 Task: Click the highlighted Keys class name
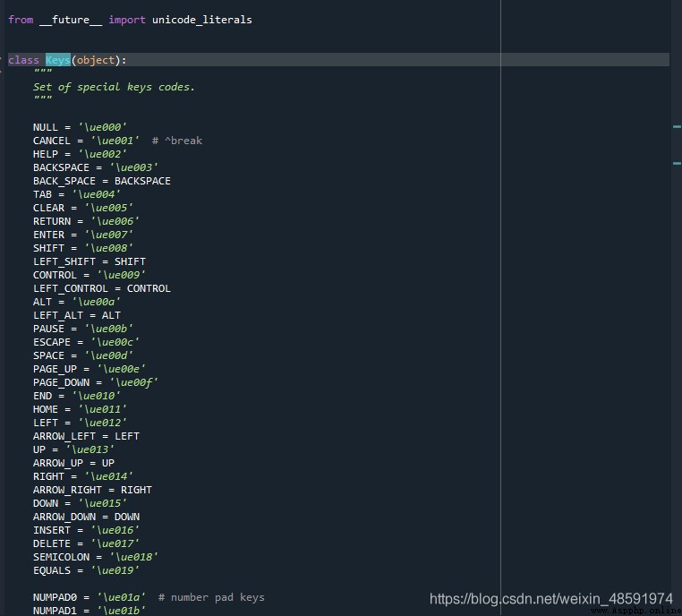(58, 60)
